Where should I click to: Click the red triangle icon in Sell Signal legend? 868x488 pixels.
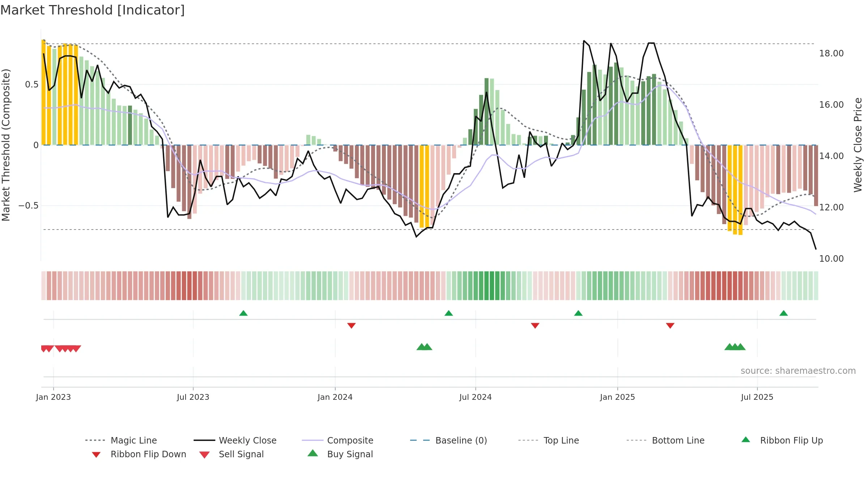[x=205, y=455]
